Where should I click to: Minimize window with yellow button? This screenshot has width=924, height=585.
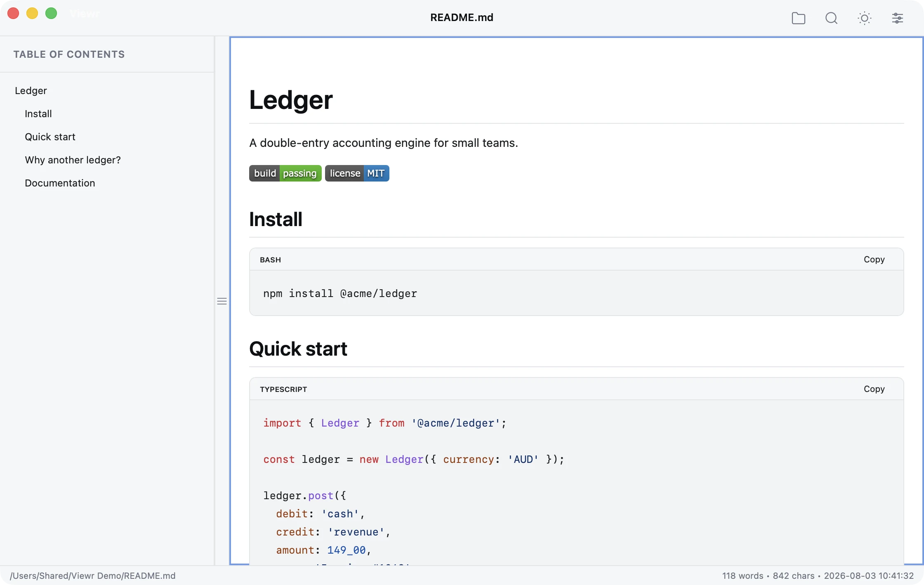(x=32, y=14)
